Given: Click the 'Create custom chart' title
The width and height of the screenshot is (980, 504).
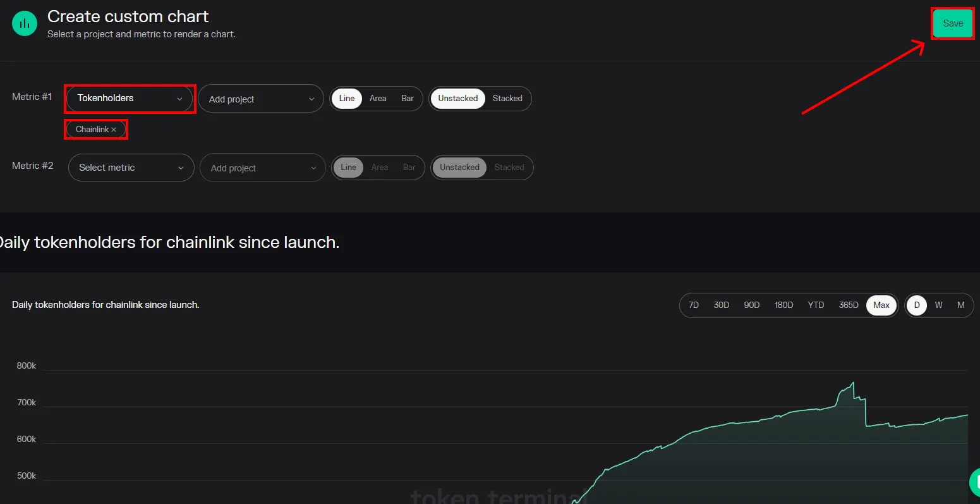Looking at the screenshot, I should (128, 16).
